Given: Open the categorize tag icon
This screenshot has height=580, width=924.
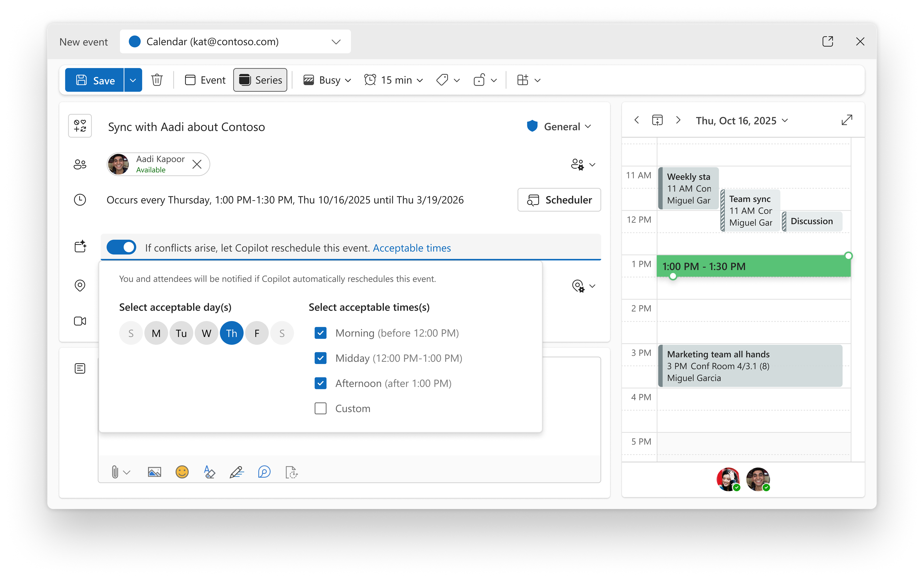Looking at the screenshot, I should (x=443, y=80).
